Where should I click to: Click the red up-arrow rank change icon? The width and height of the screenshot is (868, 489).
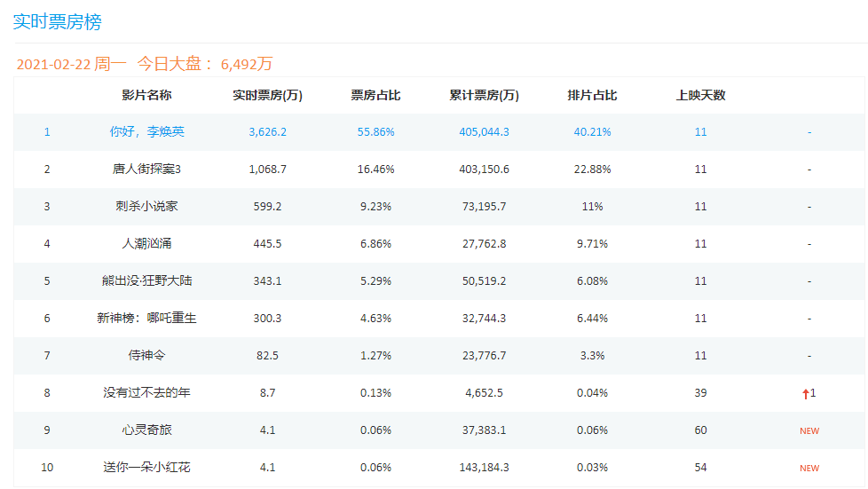(x=806, y=393)
